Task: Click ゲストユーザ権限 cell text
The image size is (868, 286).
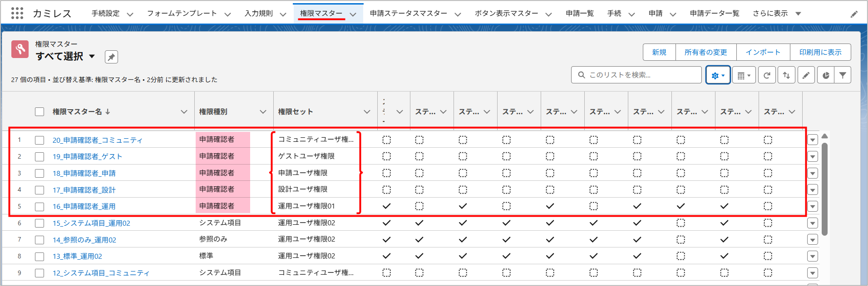Action: (306, 156)
